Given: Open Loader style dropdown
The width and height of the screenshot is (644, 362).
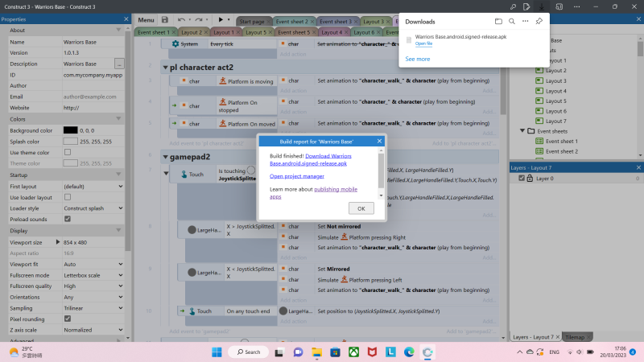Looking at the screenshot, I should click(93, 208).
